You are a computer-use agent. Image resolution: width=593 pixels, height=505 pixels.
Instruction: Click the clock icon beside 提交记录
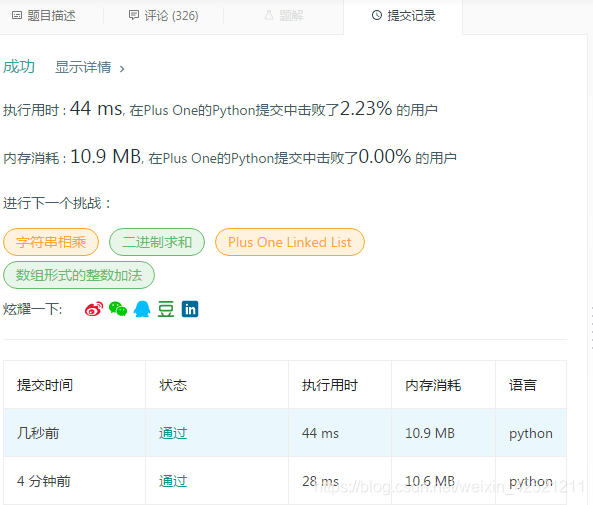(x=377, y=16)
